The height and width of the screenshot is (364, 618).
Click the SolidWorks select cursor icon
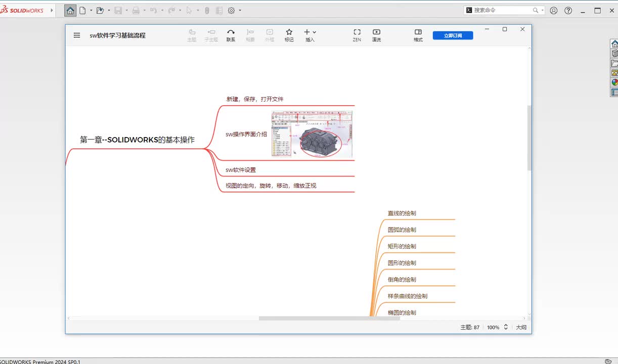(x=189, y=10)
